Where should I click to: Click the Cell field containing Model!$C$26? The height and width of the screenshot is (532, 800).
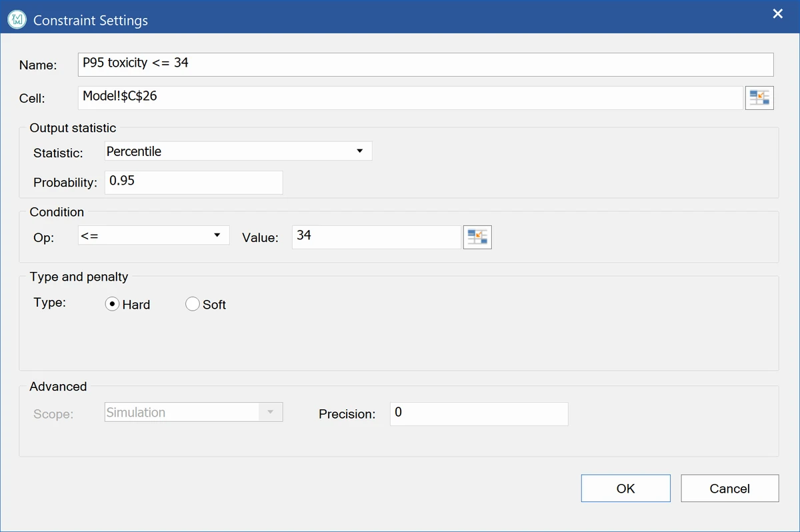tap(410, 97)
